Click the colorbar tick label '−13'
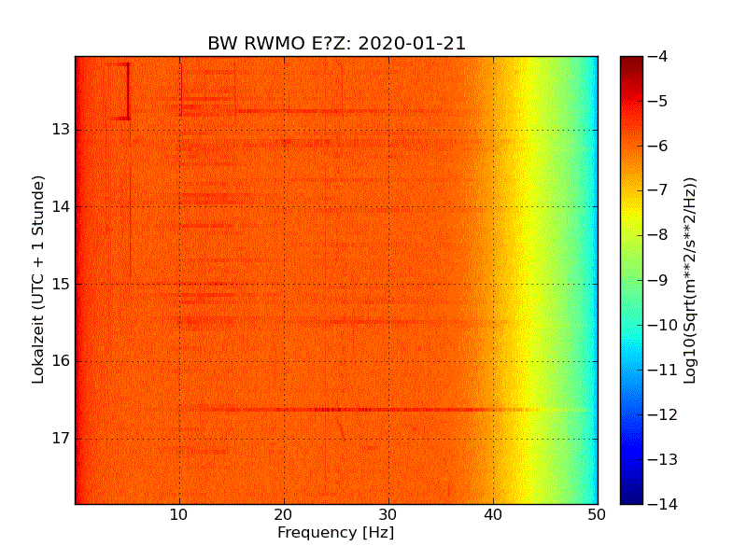 (x=663, y=459)
